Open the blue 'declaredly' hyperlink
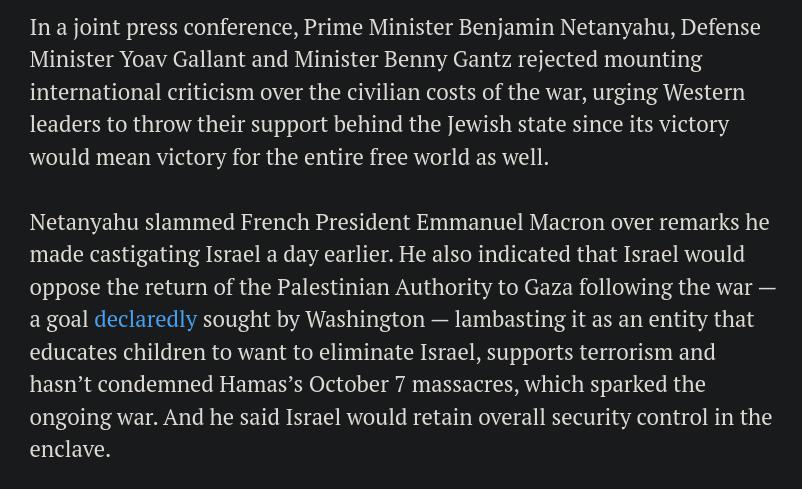Image resolution: width=802 pixels, height=489 pixels. 146,320
